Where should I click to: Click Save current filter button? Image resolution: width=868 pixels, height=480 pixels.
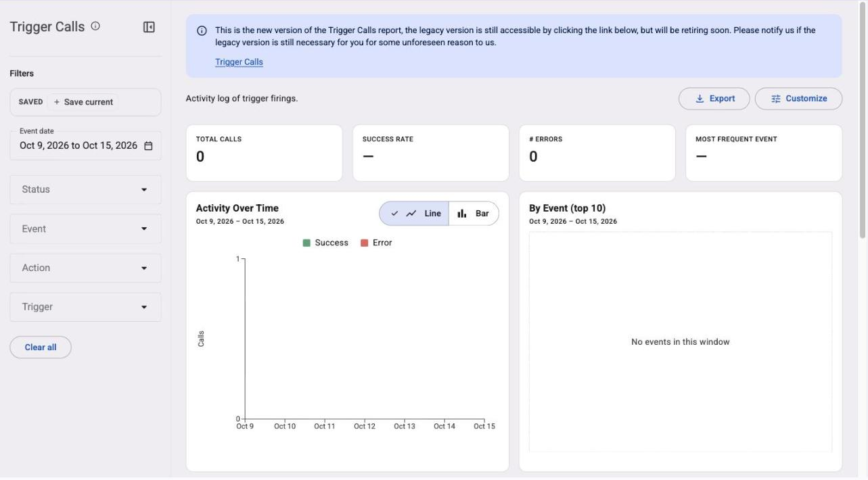click(x=83, y=102)
